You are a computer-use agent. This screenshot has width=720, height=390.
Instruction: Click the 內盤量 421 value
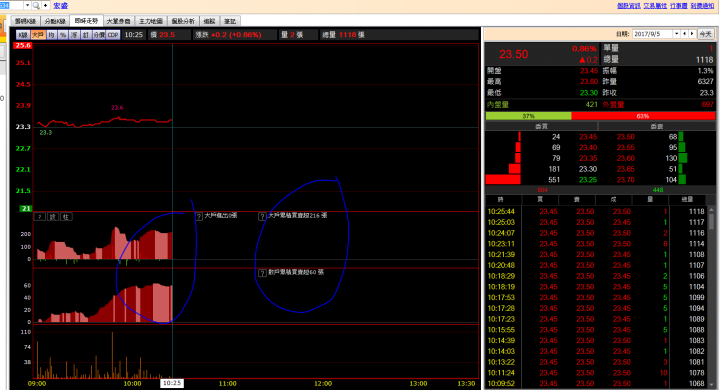(x=591, y=105)
